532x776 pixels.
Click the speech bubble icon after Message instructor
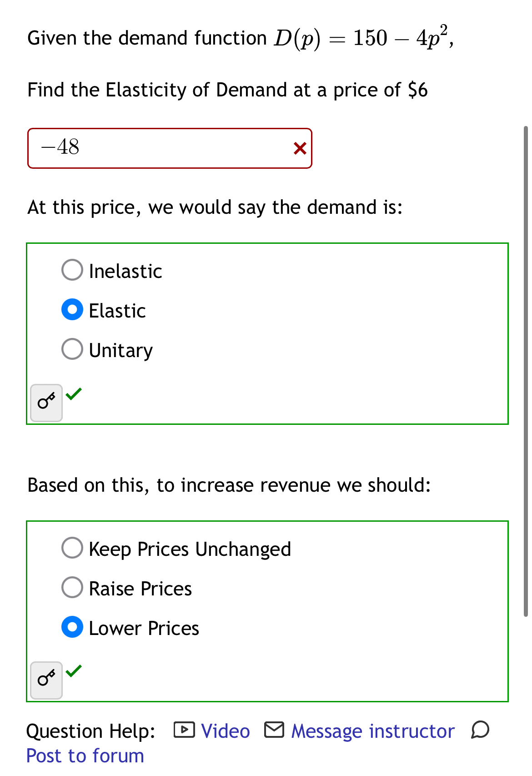click(480, 730)
